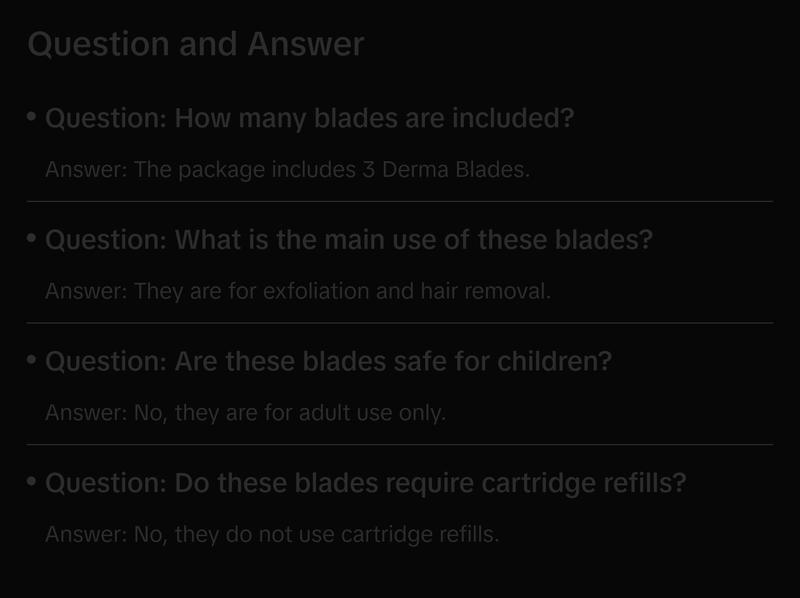This screenshot has width=800, height=598.
Task: Click the exfoliation and hair removal answer
Action: [x=298, y=292]
